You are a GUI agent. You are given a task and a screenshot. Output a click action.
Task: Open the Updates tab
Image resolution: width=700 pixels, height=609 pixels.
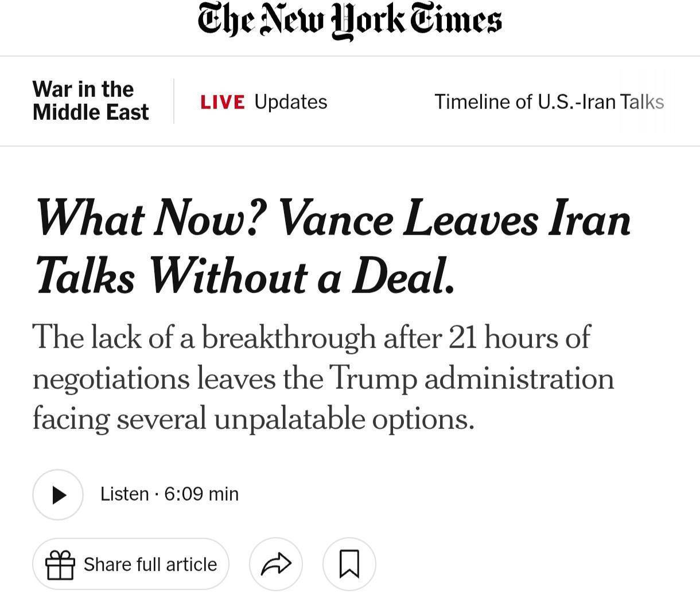[290, 102]
